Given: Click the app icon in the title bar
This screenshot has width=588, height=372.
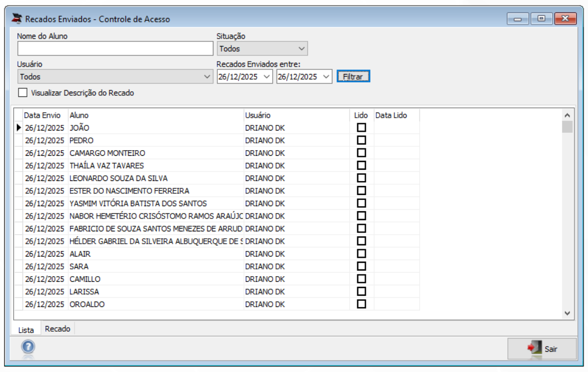Looking at the screenshot, I should click(x=17, y=18).
